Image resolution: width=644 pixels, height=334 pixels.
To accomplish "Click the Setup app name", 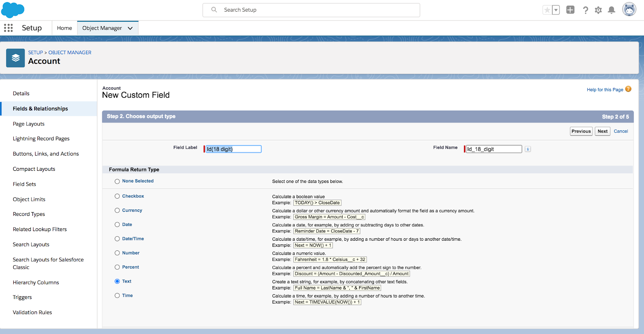I will pos(32,28).
